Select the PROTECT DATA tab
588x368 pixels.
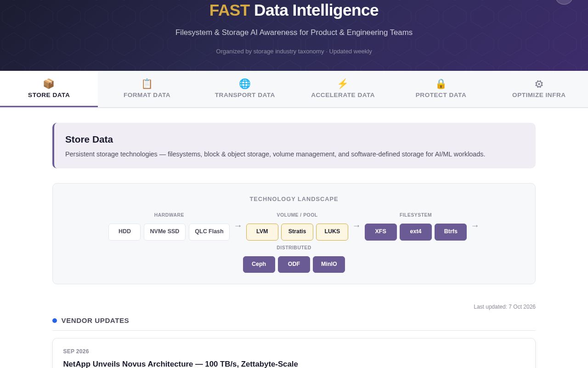(441, 89)
